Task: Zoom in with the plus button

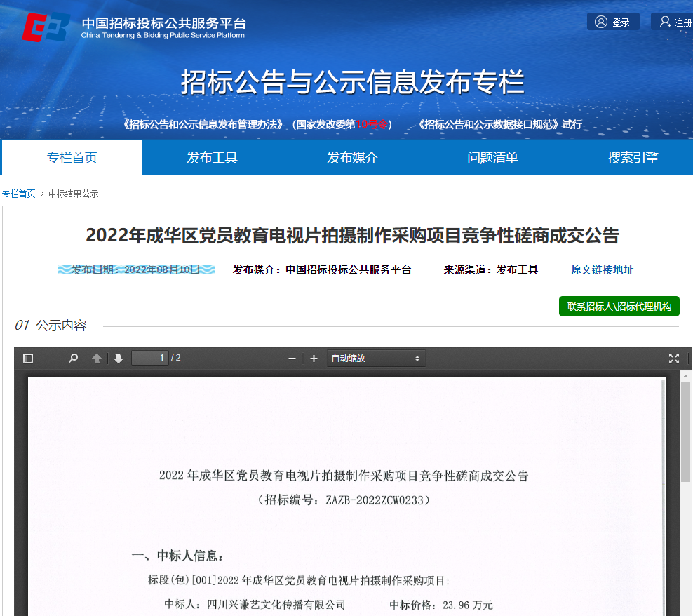Action: click(314, 359)
